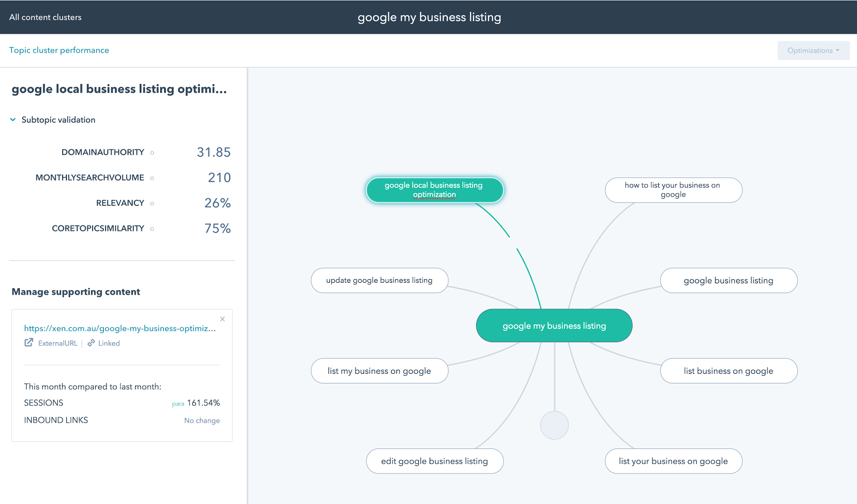Go back to All content clusters
Image resolution: width=857 pixels, height=504 pixels.
(45, 17)
